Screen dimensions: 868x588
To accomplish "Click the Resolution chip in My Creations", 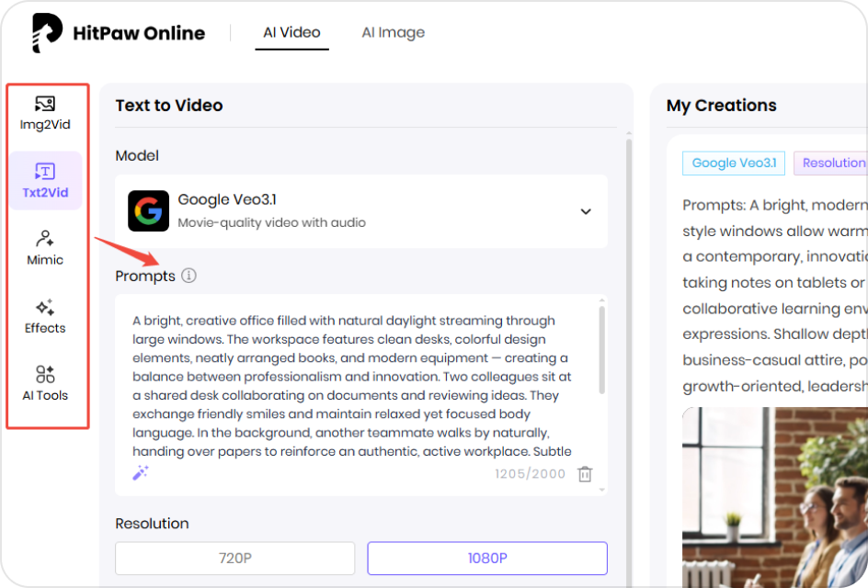I will coord(835,163).
